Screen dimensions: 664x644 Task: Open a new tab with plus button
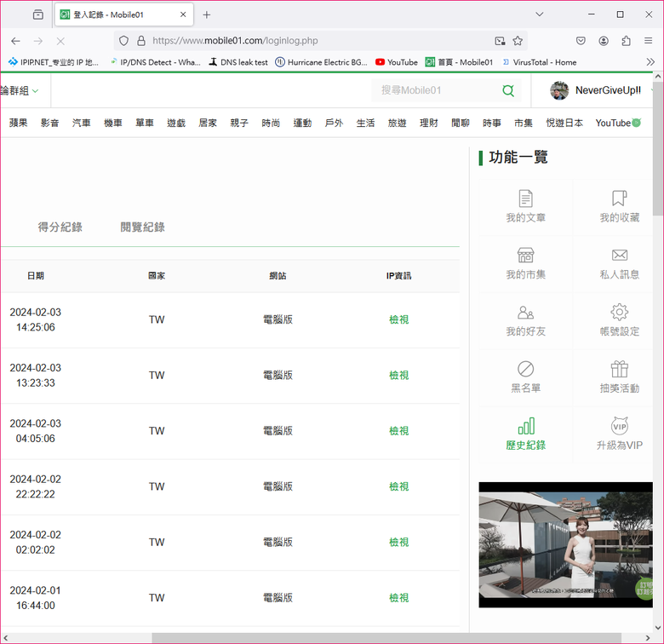click(x=207, y=14)
